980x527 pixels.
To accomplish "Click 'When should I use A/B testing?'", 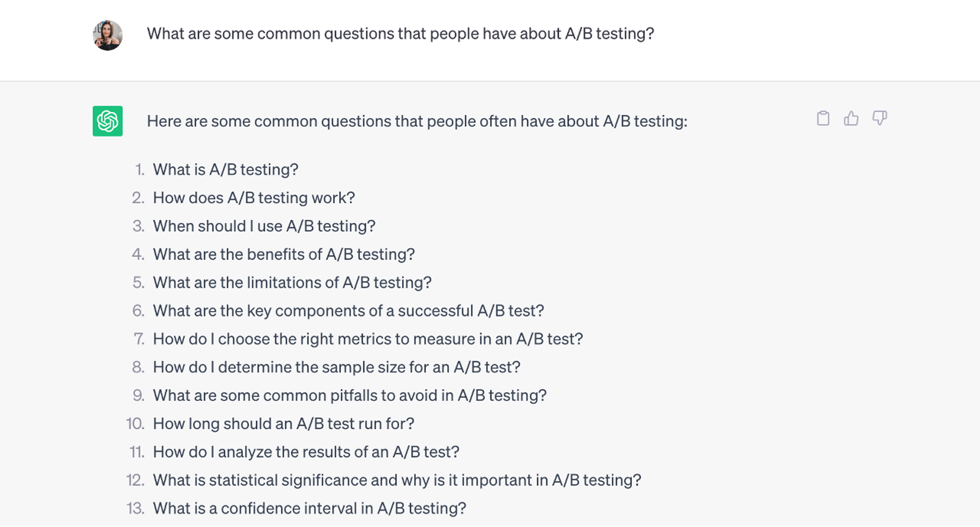I will click(x=264, y=226).
